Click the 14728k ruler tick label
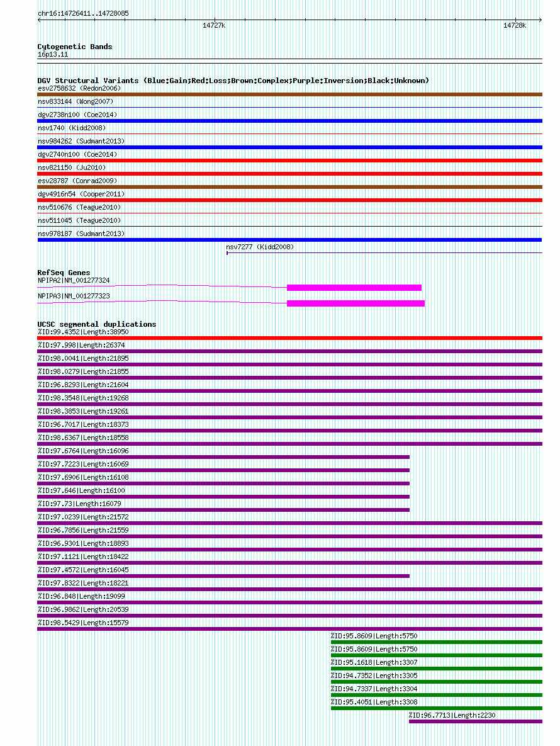 pos(515,25)
